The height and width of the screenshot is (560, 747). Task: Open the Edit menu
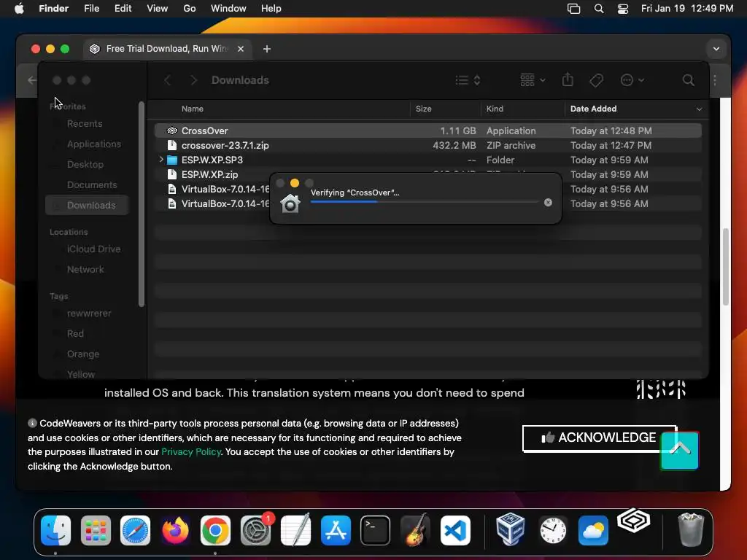tap(123, 9)
